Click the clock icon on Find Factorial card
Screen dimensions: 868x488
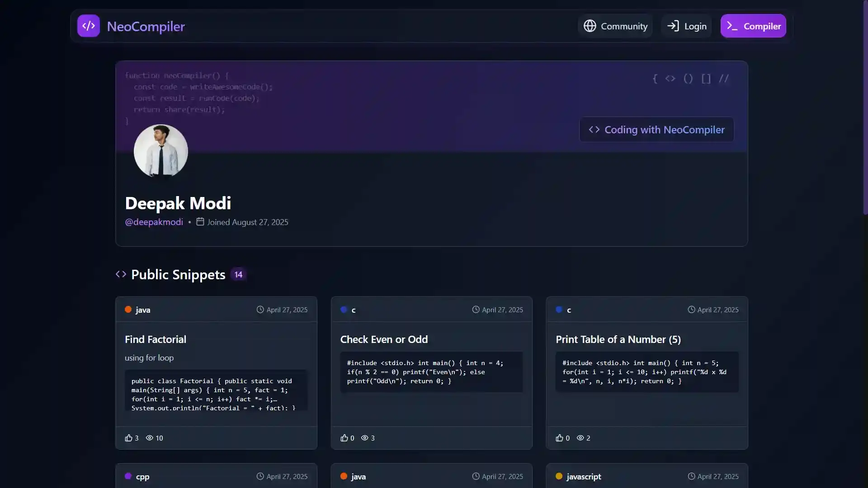tap(261, 310)
